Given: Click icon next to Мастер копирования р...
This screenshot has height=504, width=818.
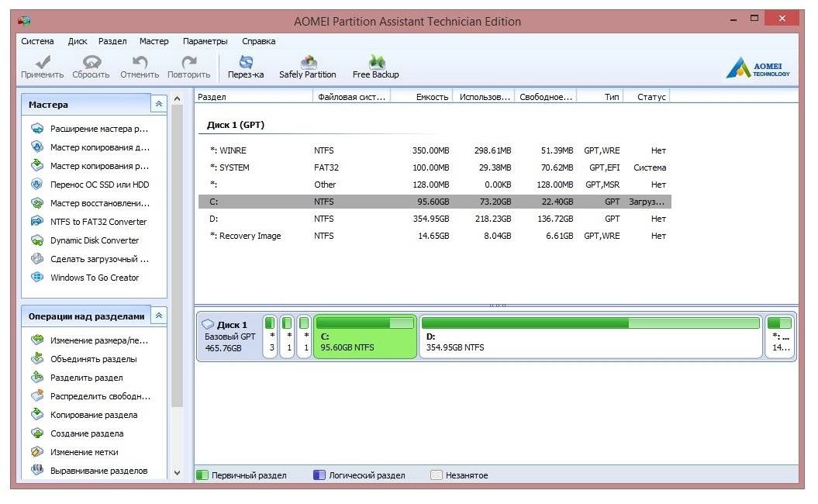Looking at the screenshot, I should click(37, 165).
